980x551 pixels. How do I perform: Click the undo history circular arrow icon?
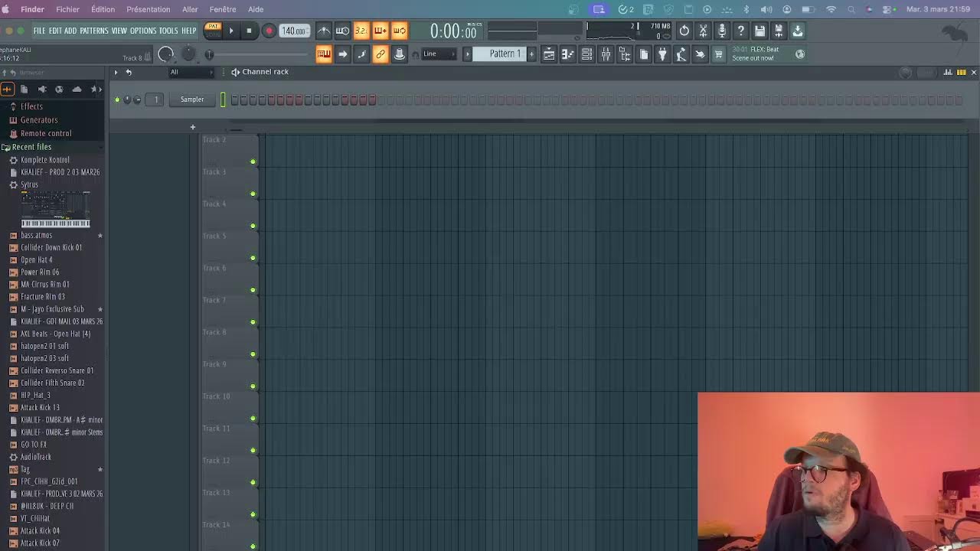tap(684, 31)
